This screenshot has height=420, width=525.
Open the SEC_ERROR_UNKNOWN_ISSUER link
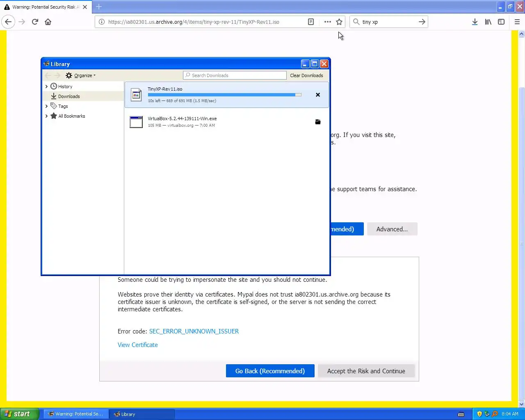click(194, 331)
